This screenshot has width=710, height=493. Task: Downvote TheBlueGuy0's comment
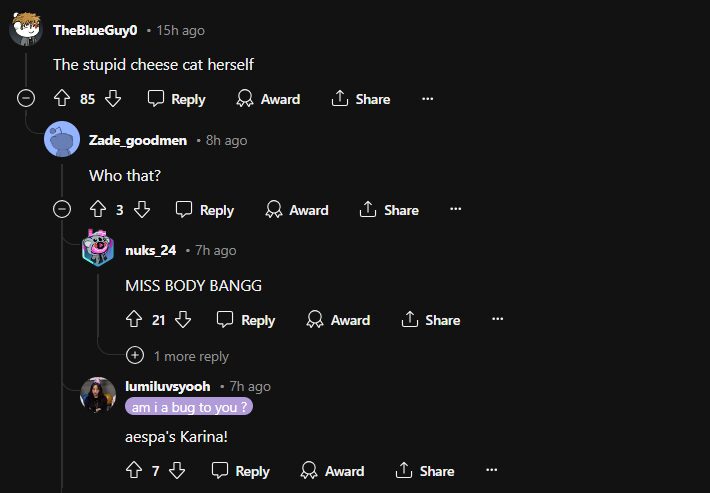(x=113, y=99)
